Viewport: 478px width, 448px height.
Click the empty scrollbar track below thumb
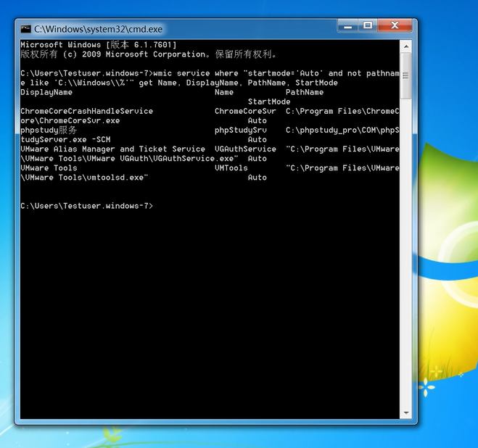405,254
